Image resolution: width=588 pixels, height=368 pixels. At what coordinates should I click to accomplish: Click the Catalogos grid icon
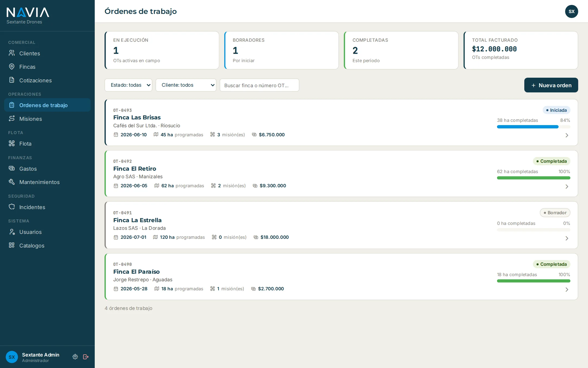click(12, 245)
